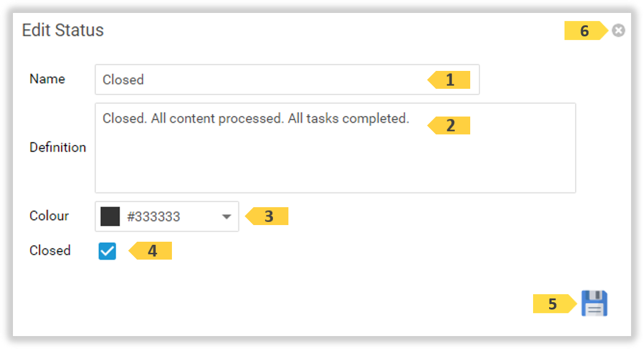This screenshot has height=349, width=644.
Task: Click the Edit Status dialog title
Action: 63,30
